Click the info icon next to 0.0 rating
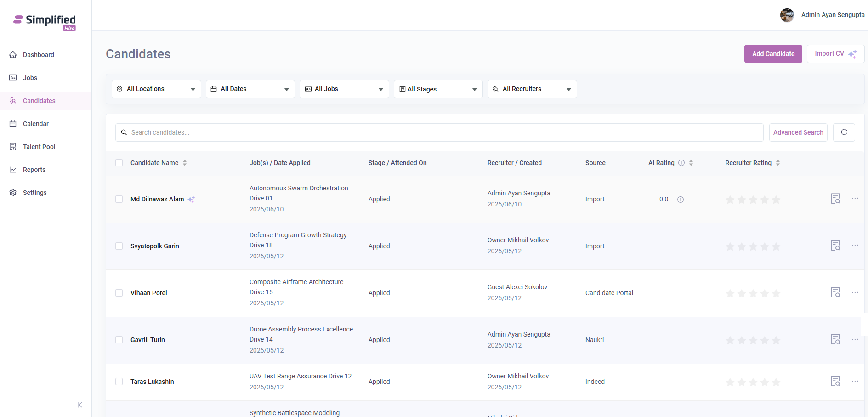 point(681,200)
